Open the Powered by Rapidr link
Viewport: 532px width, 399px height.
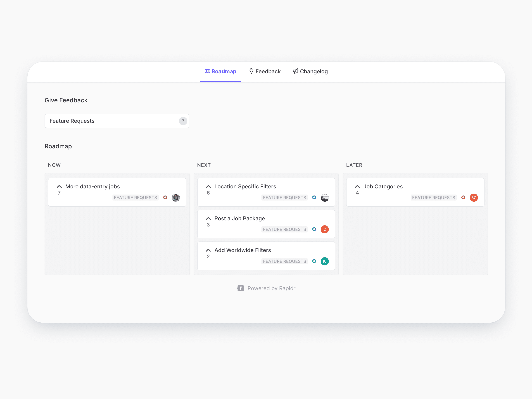(x=271, y=288)
